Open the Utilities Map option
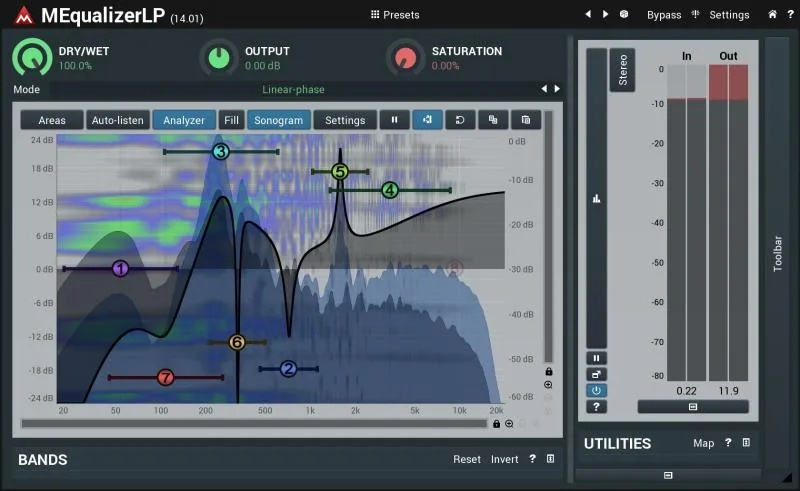 tap(703, 444)
